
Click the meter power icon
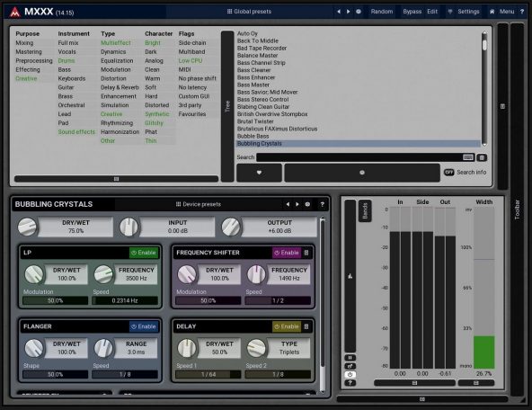[350, 375]
